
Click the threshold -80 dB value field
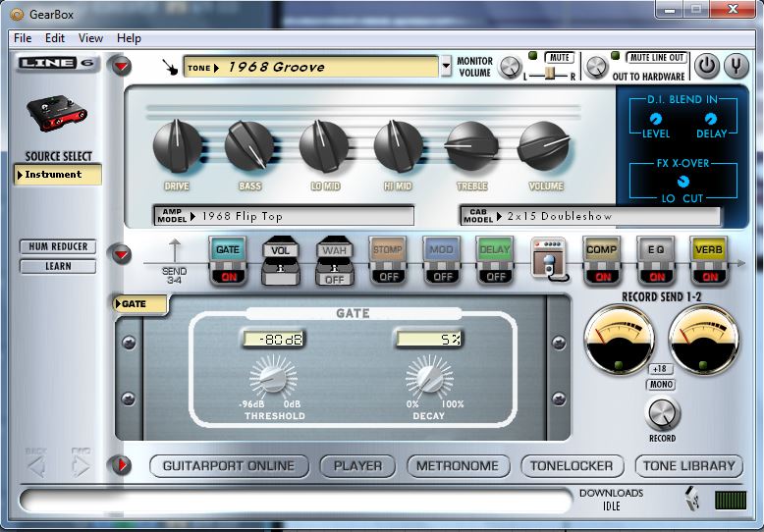point(273,339)
